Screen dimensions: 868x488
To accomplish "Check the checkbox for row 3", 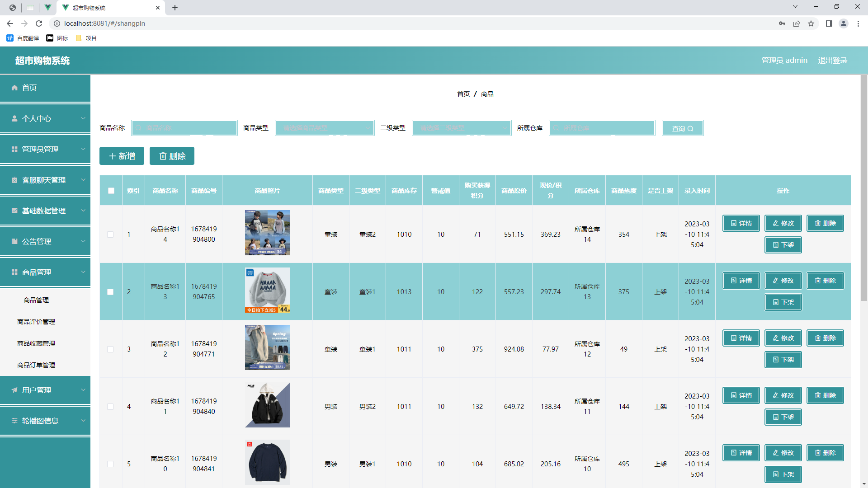I will 110,349.
